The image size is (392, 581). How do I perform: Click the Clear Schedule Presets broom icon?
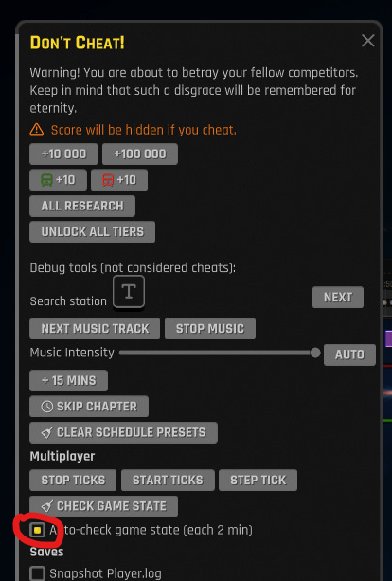click(x=47, y=432)
